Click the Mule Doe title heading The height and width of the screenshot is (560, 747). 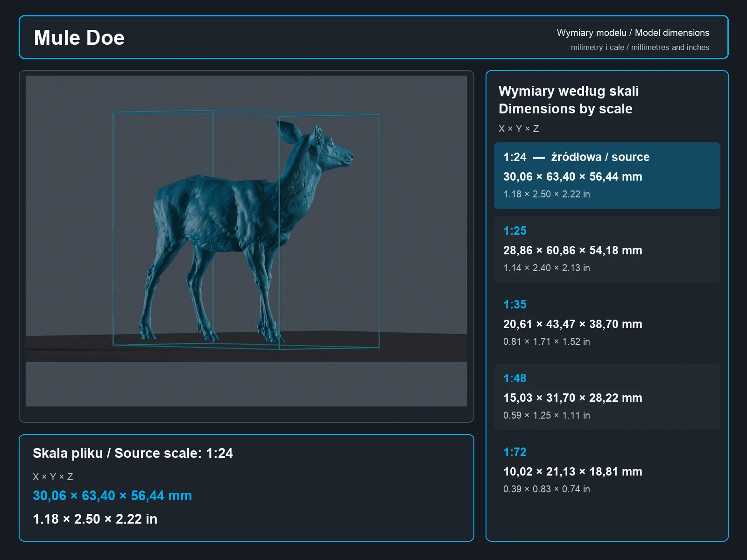pyautogui.click(x=79, y=38)
